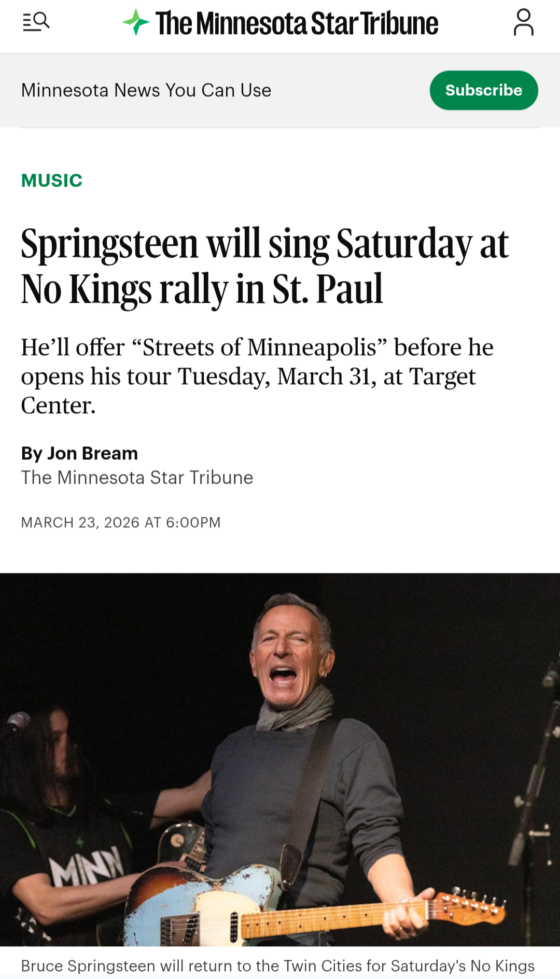Image resolution: width=560 pixels, height=979 pixels.
Task: Click the March 23, 2026 publish timestamp
Action: pos(121,522)
